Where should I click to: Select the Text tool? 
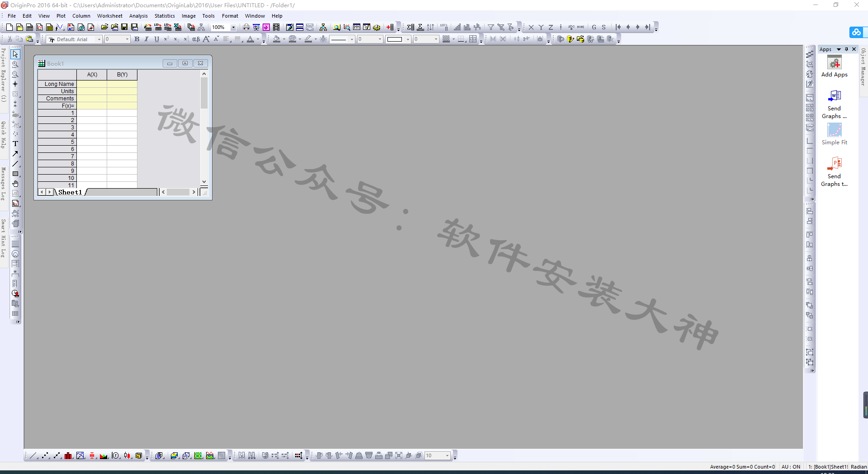pos(15,144)
